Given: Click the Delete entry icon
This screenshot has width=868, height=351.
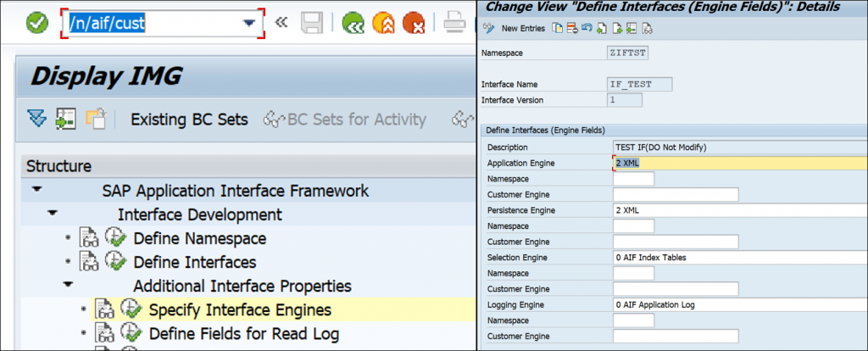Looking at the screenshot, I should tap(572, 28).
